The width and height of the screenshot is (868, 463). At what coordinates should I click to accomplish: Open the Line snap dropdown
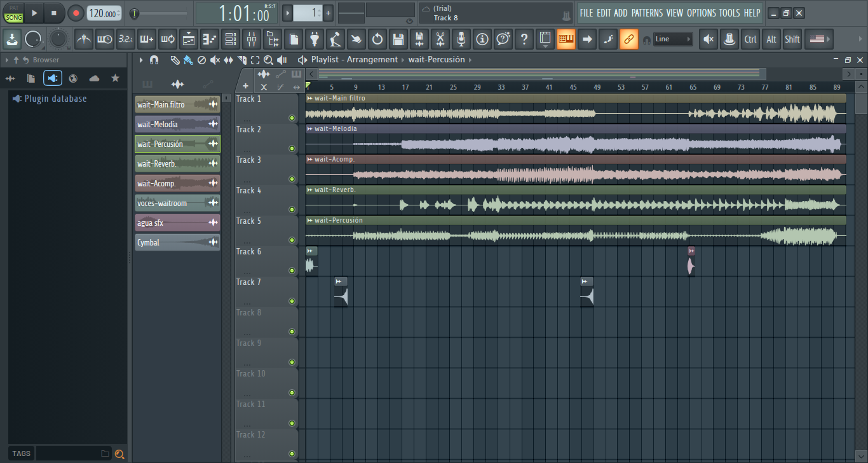pos(672,39)
